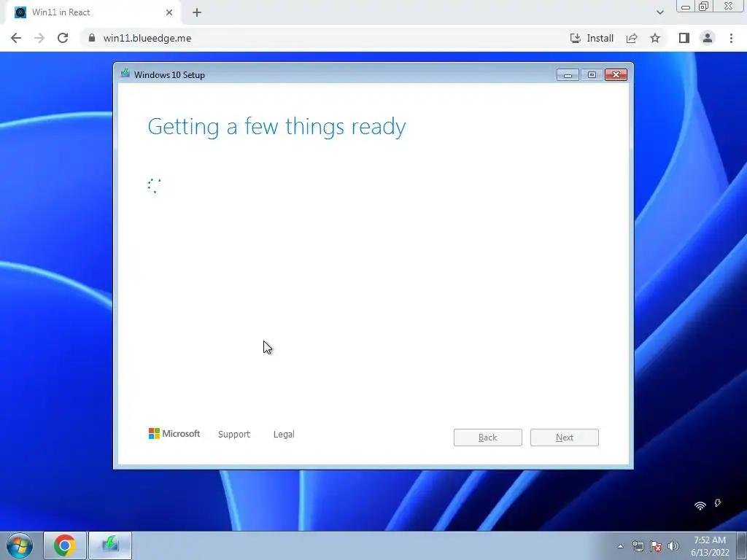
Task: Click the Show desktop strip
Action: (x=742, y=545)
